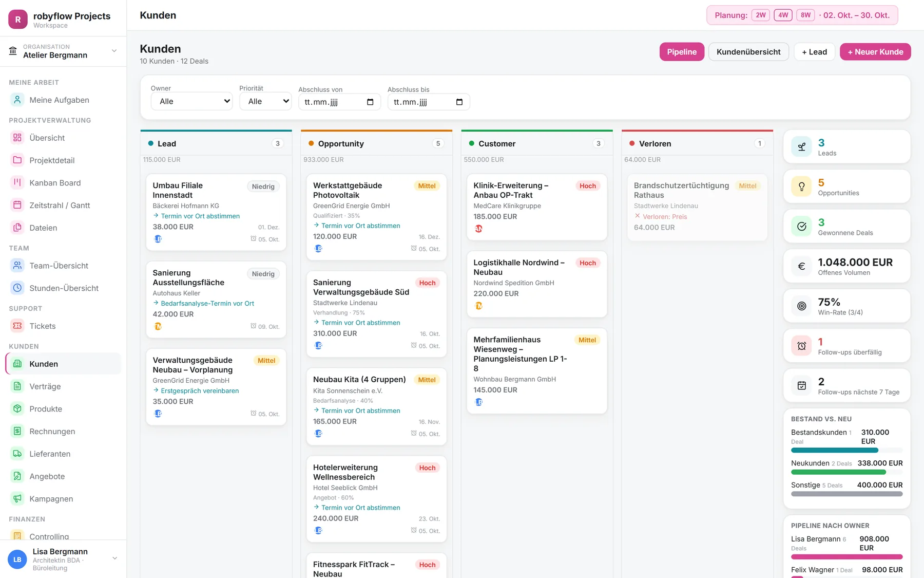Open the Owner filter dropdown
Image resolution: width=924 pixels, height=578 pixels.
(x=192, y=101)
